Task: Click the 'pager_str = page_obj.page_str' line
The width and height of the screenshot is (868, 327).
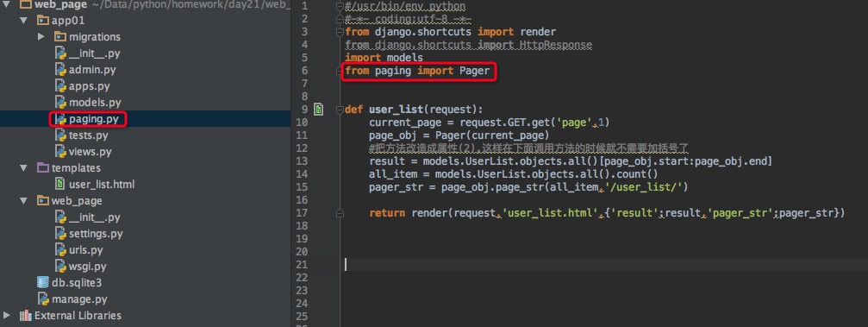Action: pyautogui.click(x=528, y=187)
